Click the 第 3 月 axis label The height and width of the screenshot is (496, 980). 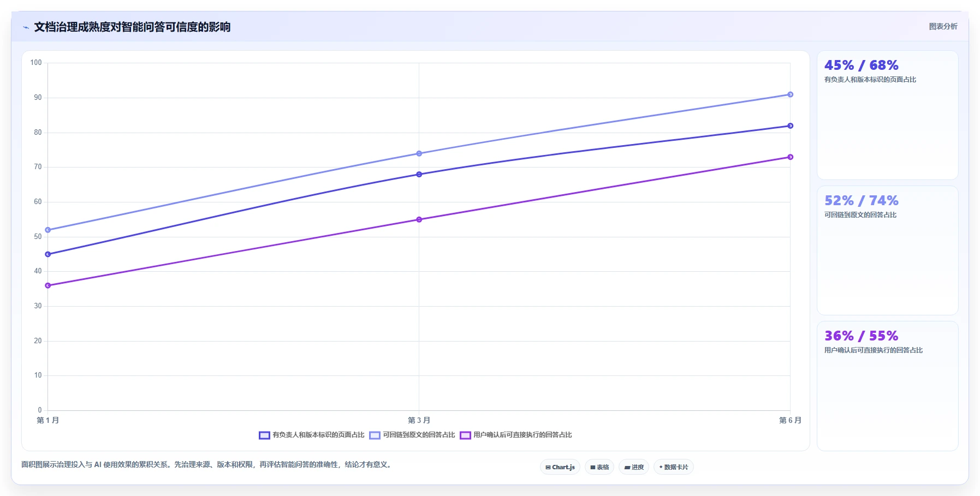pyautogui.click(x=419, y=420)
